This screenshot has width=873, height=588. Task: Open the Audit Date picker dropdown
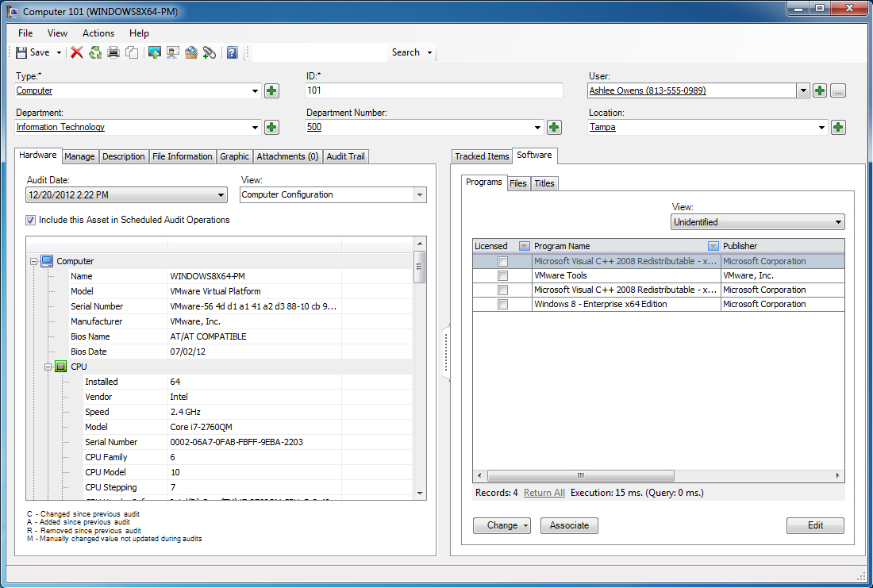(x=221, y=194)
